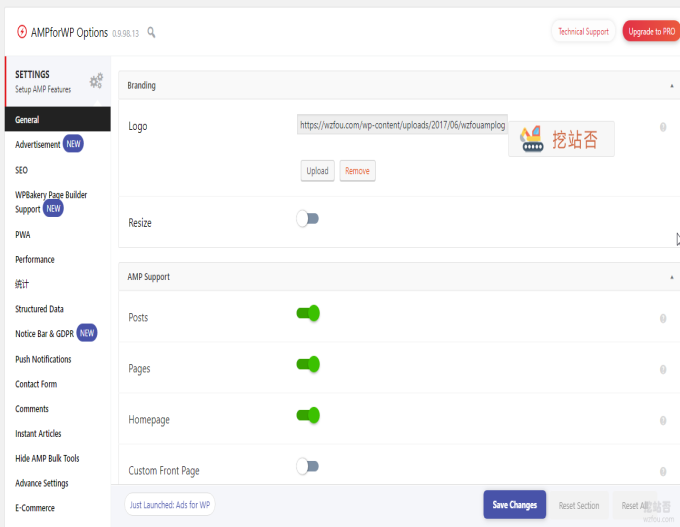This screenshot has width=680, height=527.
Task: Click the help icon beside Homepage
Action: coord(663,420)
